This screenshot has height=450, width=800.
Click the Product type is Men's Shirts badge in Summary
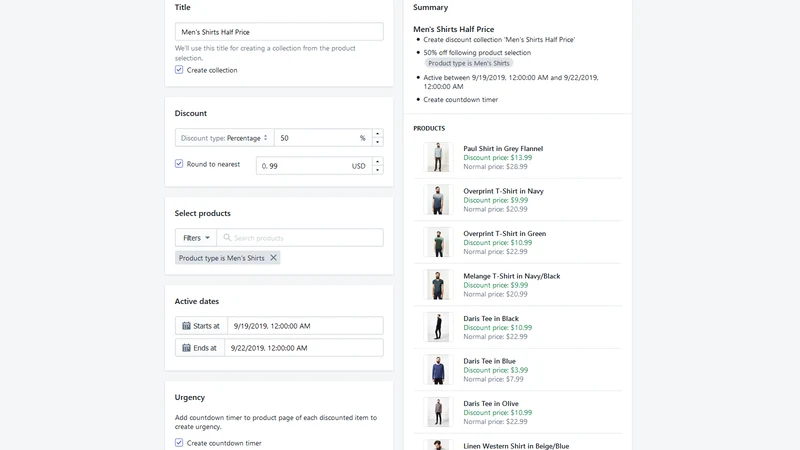tap(468, 63)
